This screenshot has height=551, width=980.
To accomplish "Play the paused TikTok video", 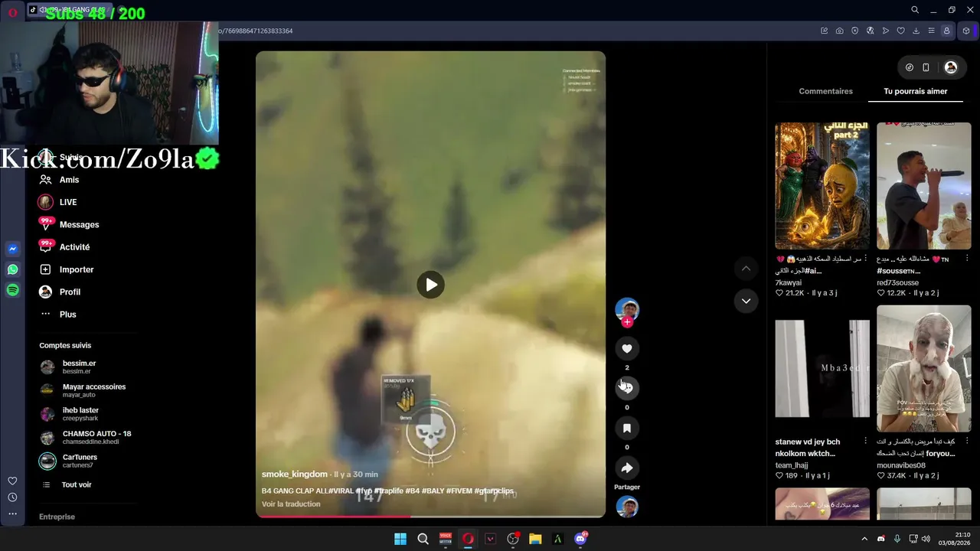I will [x=431, y=285].
